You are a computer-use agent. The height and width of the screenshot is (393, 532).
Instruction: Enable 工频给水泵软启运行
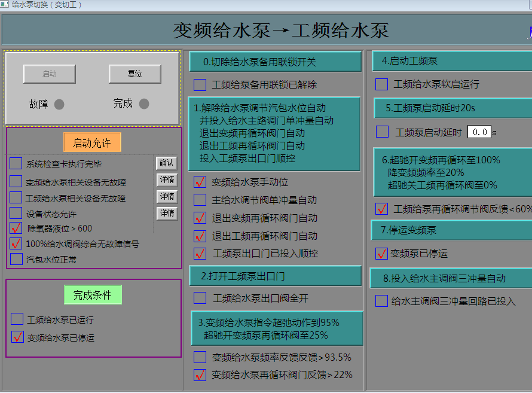pos(381,84)
